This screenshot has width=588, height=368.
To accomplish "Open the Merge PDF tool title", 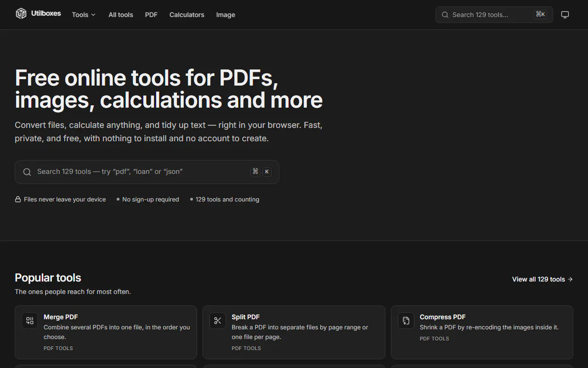I will point(61,317).
